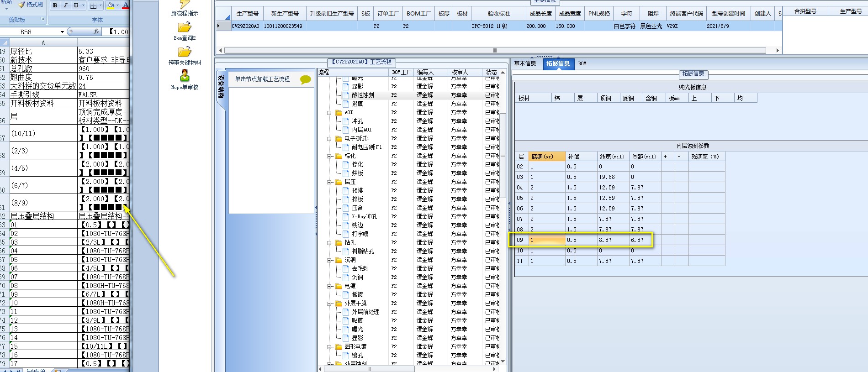Image resolution: width=868 pixels, height=372 pixels.
Task: Click the 线宽(mil) column header
Action: click(613, 157)
